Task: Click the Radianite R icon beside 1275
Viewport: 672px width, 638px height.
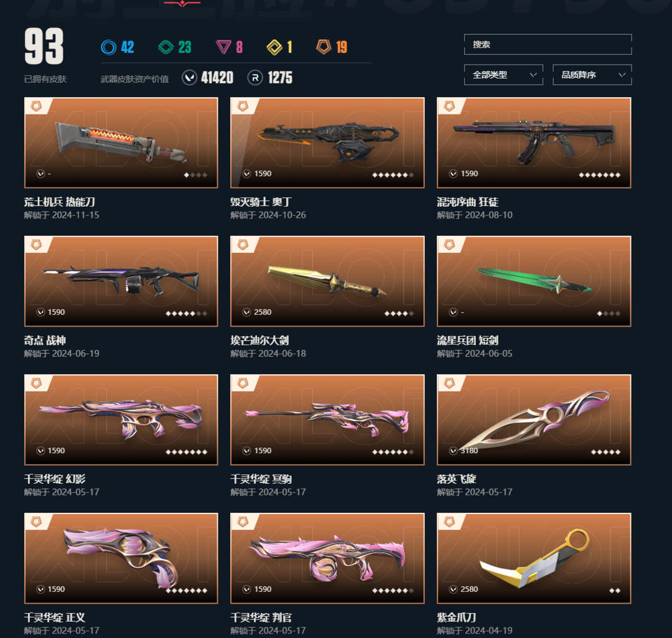Action: click(255, 78)
